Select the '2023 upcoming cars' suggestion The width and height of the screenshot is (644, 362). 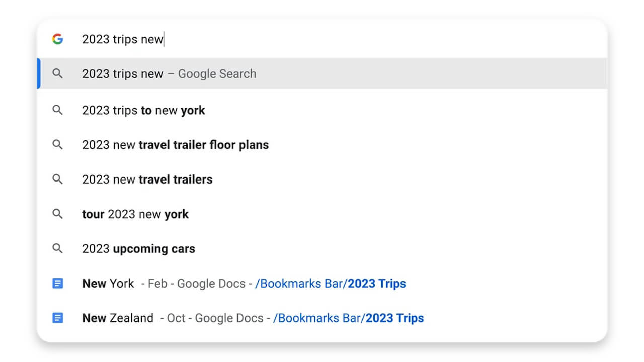click(x=138, y=249)
